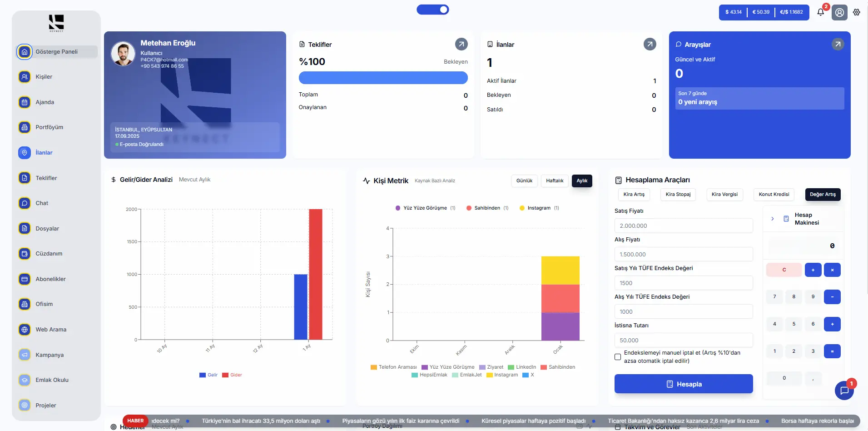Switch to the Kira Stopaj tab

(x=678, y=194)
